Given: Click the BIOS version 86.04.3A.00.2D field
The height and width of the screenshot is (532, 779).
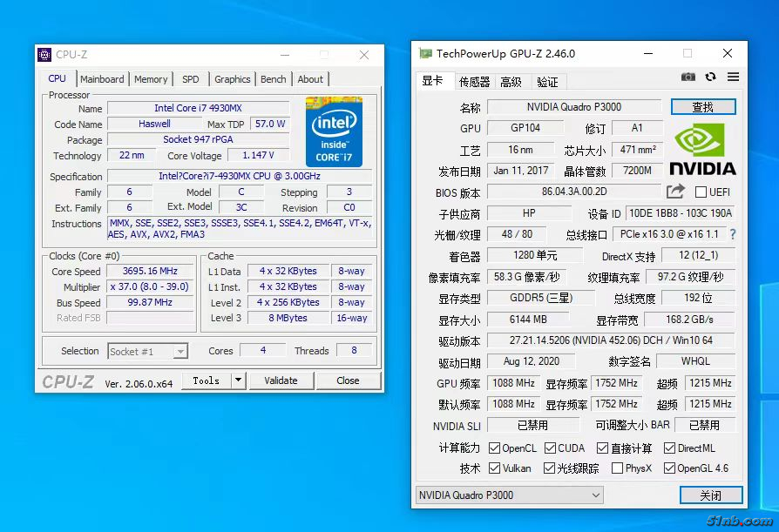Looking at the screenshot, I should (574, 191).
